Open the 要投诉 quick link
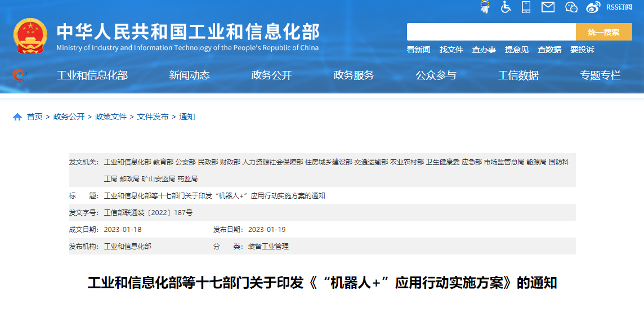 [582, 50]
